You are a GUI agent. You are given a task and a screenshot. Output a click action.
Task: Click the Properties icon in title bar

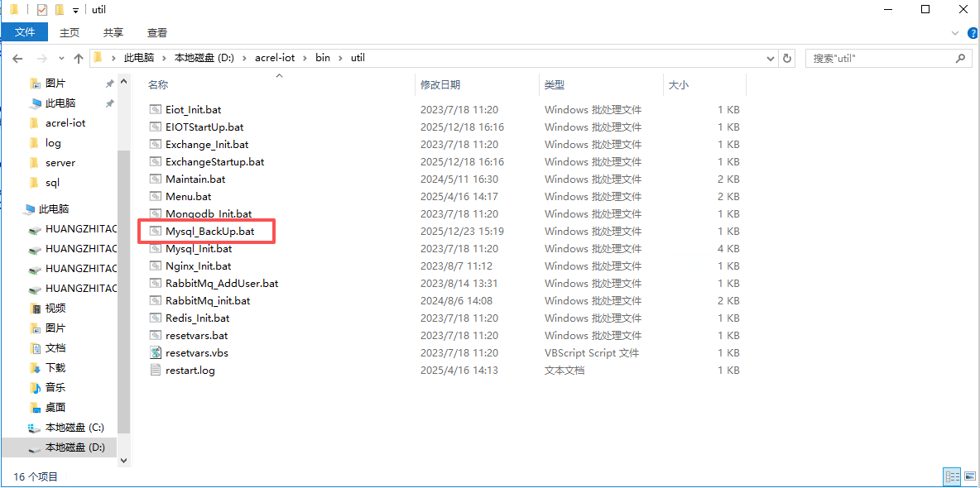coord(42,10)
